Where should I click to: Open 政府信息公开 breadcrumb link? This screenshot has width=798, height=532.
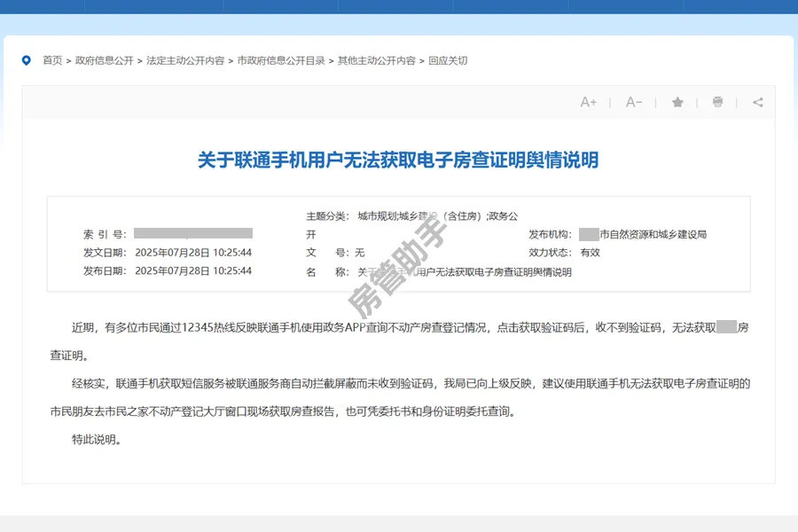click(104, 60)
